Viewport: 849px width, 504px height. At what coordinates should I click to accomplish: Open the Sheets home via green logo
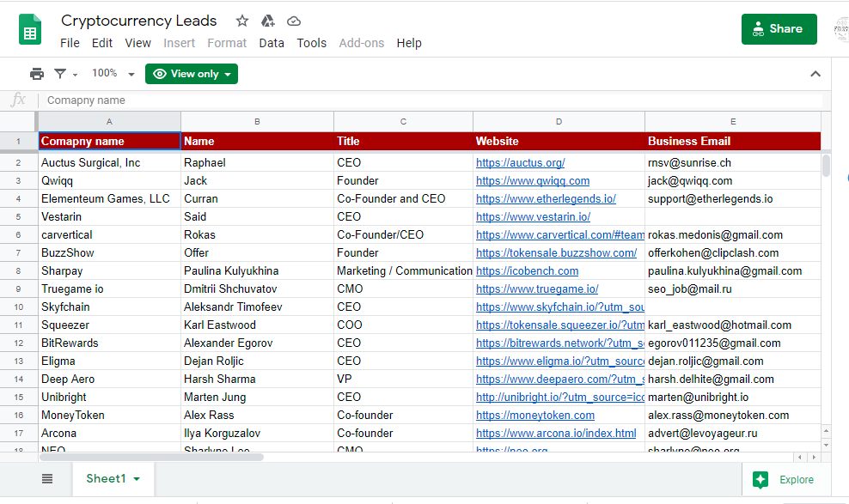click(x=28, y=29)
